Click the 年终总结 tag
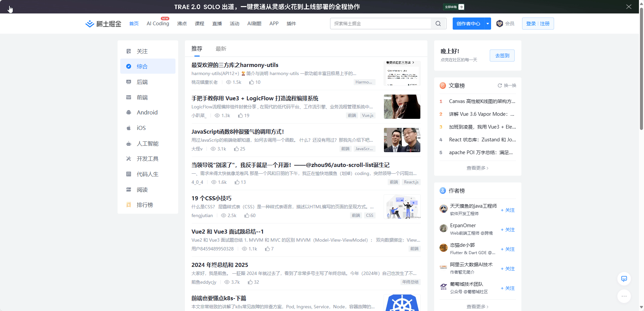This screenshot has height=311, width=644. point(410,282)
